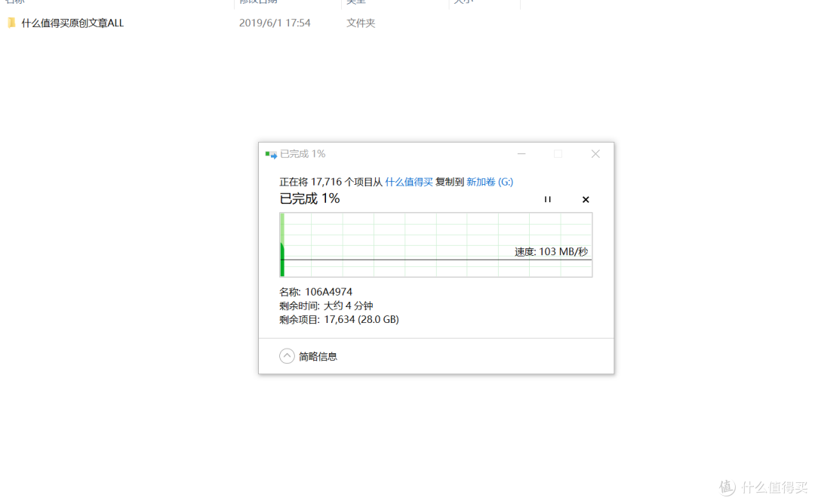The image size is (815, 504).
Task: Close the copy progress dialog window
Action: tap(595, 154)
